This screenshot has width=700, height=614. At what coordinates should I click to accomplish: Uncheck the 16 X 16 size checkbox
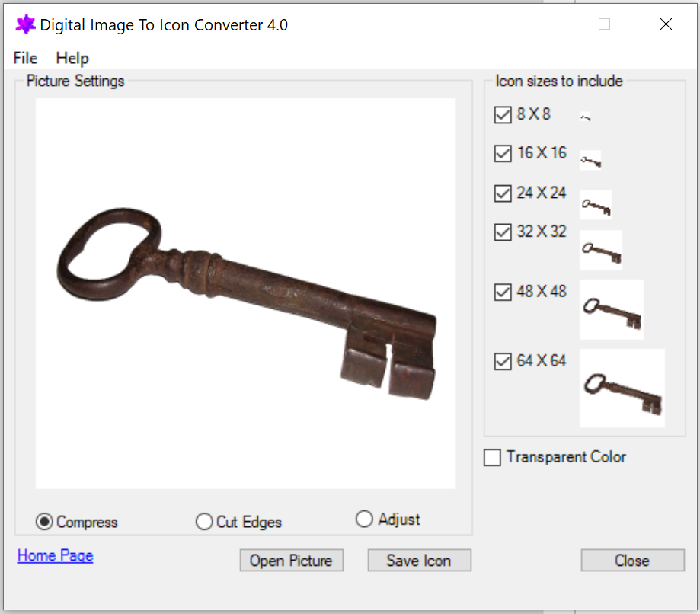coord(503,154)
